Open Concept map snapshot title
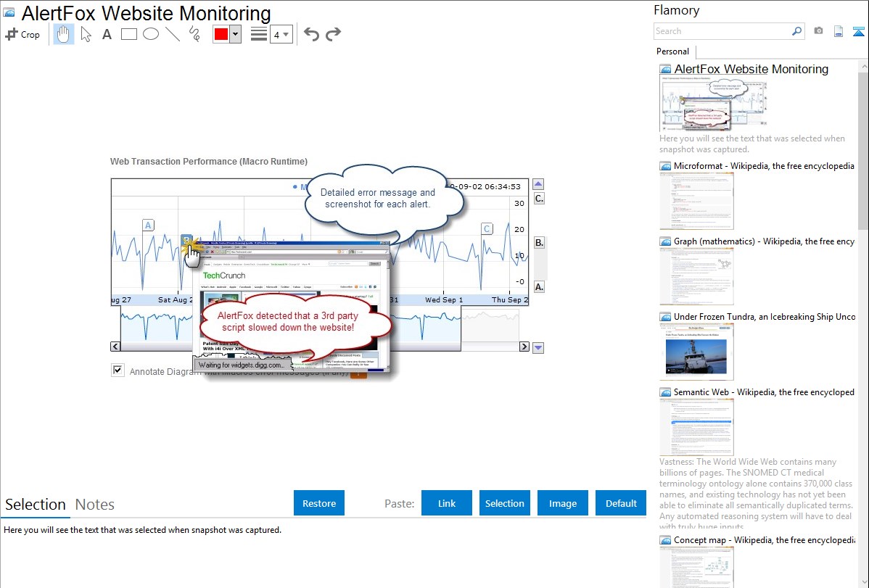Viewport: 869px width, 588px height. click(x=764, y=539)
